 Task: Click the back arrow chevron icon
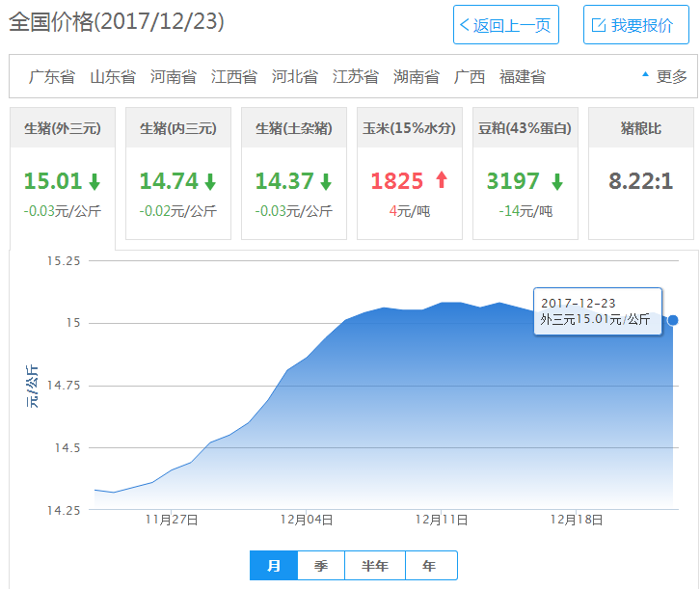coord(465,25)
